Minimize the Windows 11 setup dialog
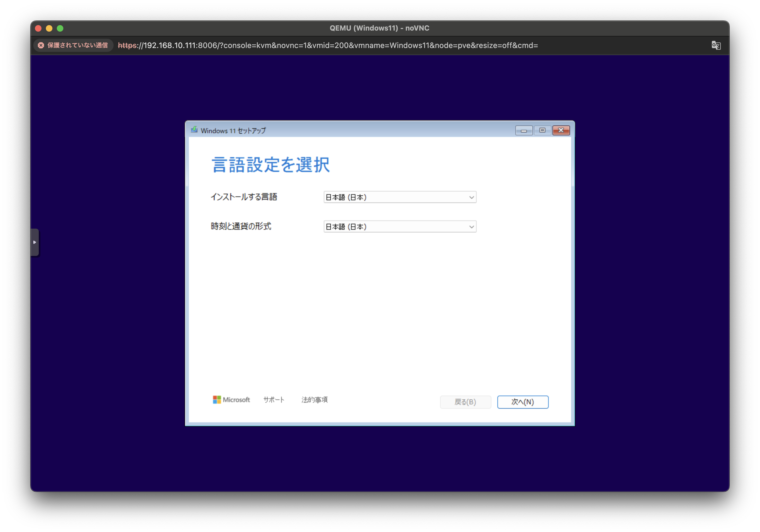The width and height of the screenshot is (760, 532). (524, 130)
